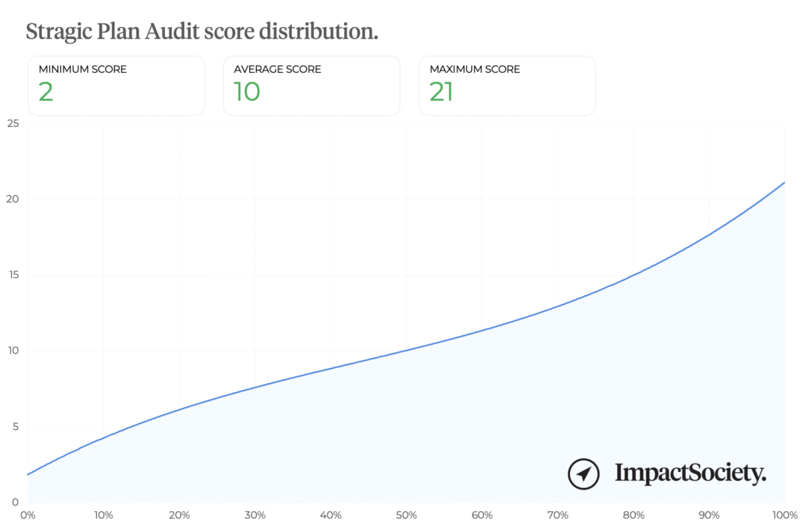Click the ImpactSociety wordmark text

[691, 474]
